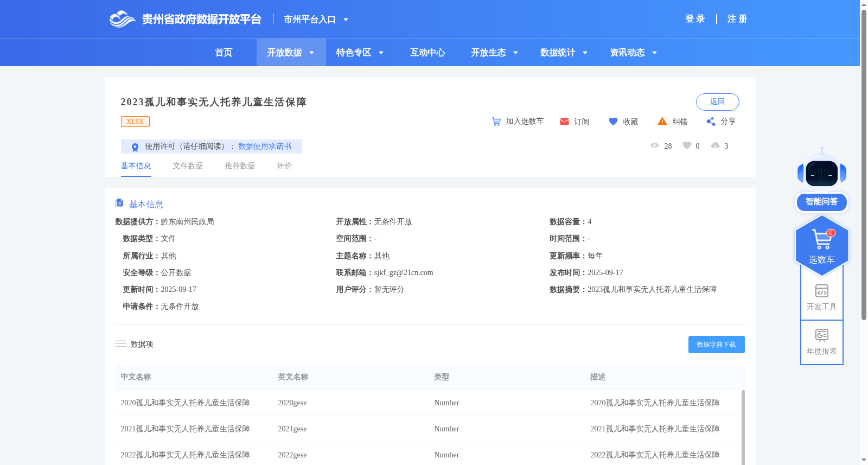The image size is (868, 465).
Task: Go to 首页 in navigation bar
Action: (x=224, y=53)
